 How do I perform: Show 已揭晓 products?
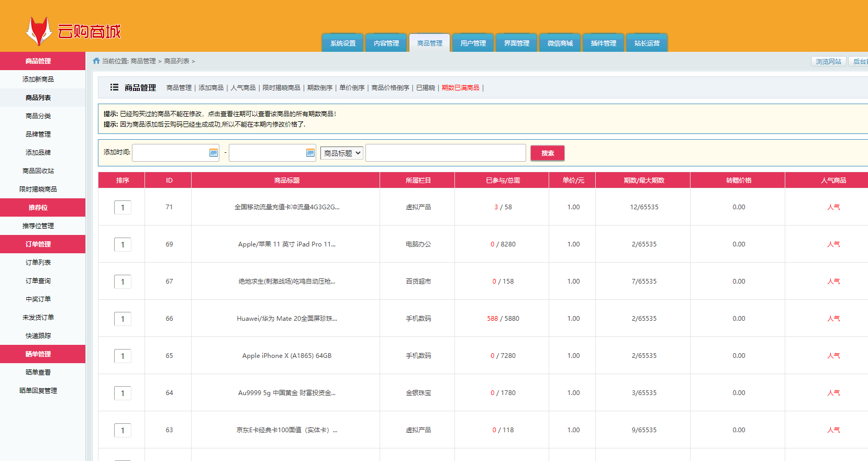click(x=426, y=87)
